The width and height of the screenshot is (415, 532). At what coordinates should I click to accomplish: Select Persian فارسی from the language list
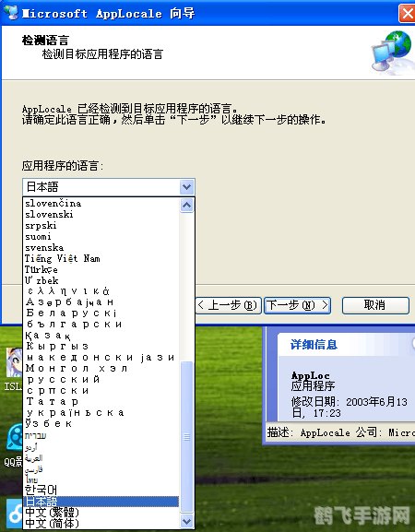point(101,469)
